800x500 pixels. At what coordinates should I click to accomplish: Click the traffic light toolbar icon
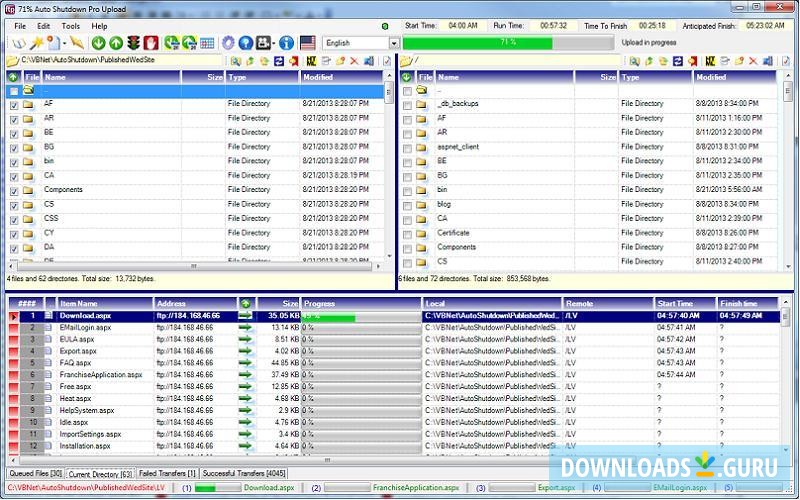pos(133,43)
